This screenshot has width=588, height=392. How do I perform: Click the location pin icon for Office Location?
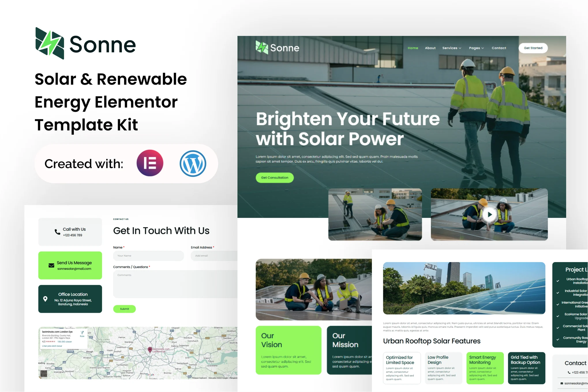click(46, 299)
